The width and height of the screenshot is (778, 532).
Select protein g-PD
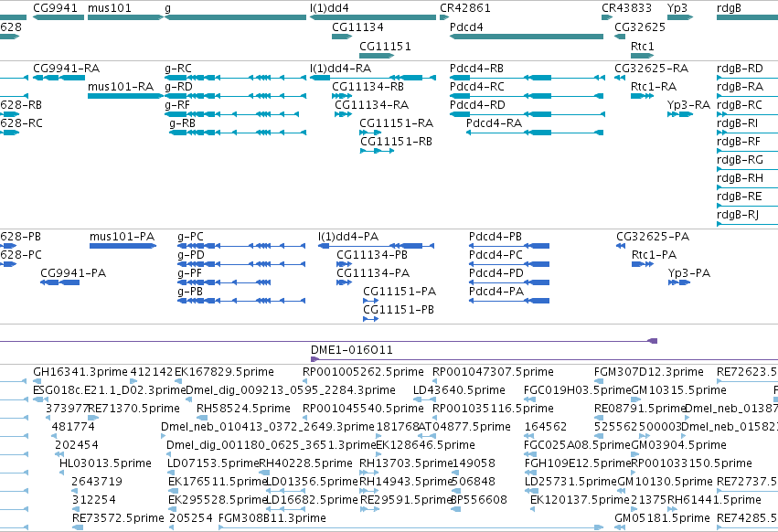pyautogui.click(x=241, y=264)
